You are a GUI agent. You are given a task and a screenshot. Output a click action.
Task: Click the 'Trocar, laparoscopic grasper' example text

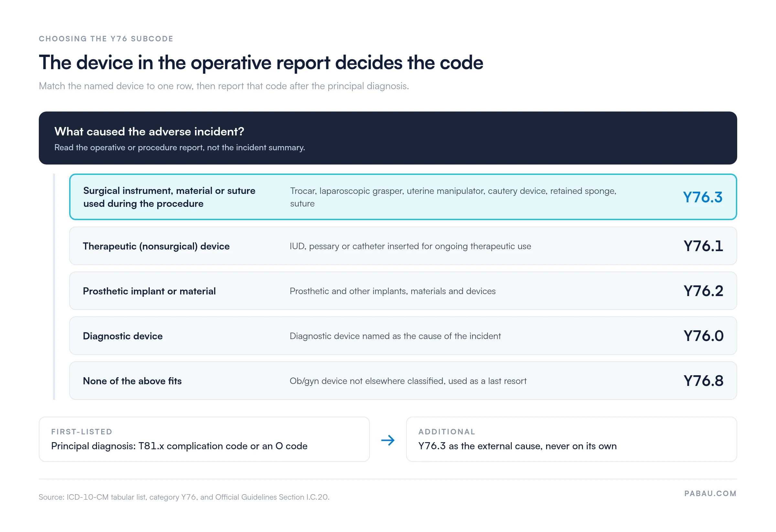click(453, 197)
